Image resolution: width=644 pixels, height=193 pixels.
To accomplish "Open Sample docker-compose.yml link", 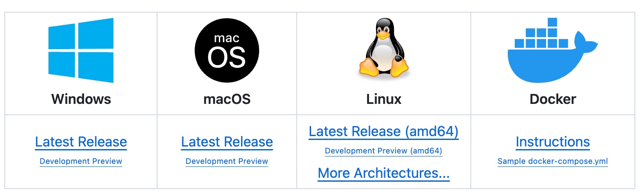I will [x=553, y=161].
